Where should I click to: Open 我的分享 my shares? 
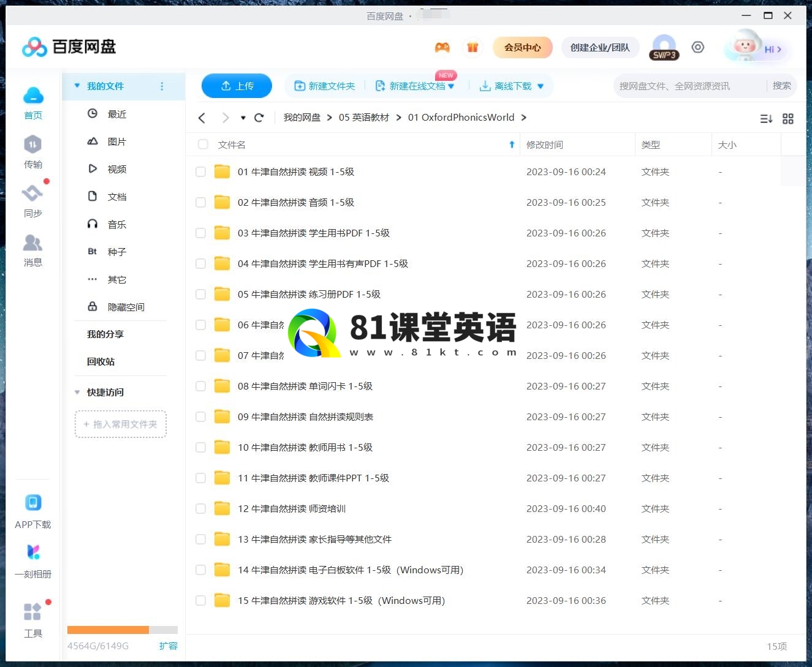(x=105, y=334)
